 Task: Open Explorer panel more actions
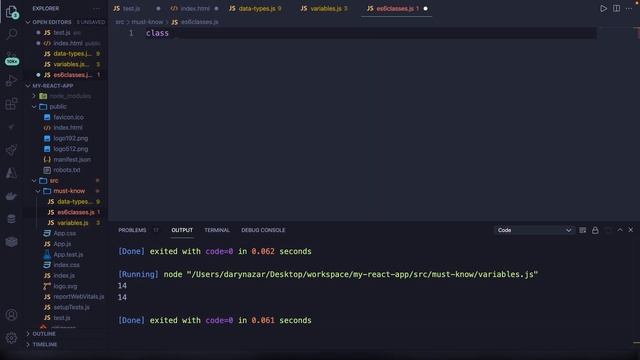coord(96,9)
